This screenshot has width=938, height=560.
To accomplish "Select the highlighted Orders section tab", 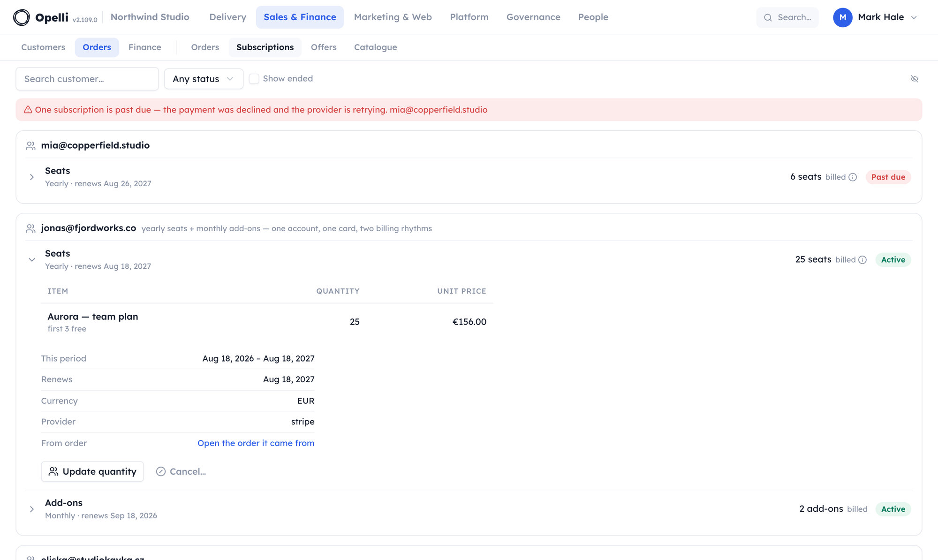I will tap(97, 47).
